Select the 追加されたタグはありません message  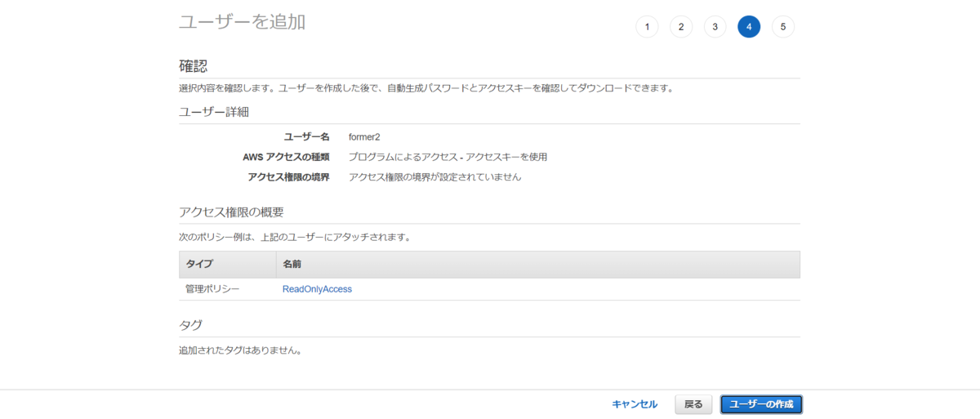pyautogui.click(x=241, y=351)
